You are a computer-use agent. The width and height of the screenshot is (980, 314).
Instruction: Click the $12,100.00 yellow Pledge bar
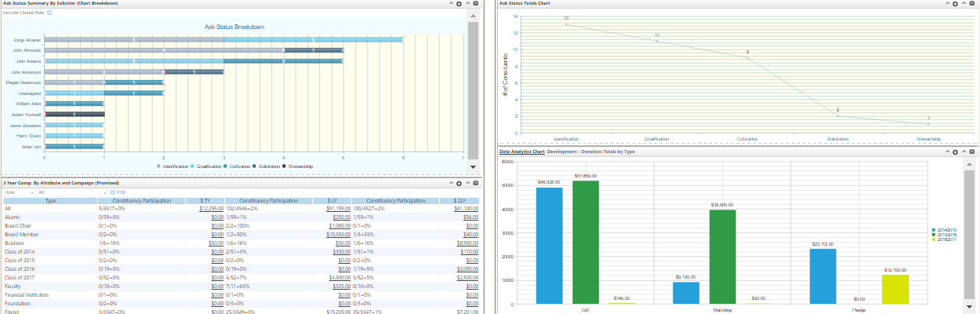(896, 290)
